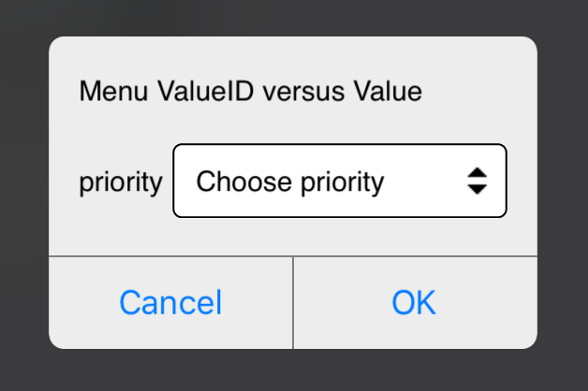
Task: Confirm the dialog with OK
Action: [414, 302]
